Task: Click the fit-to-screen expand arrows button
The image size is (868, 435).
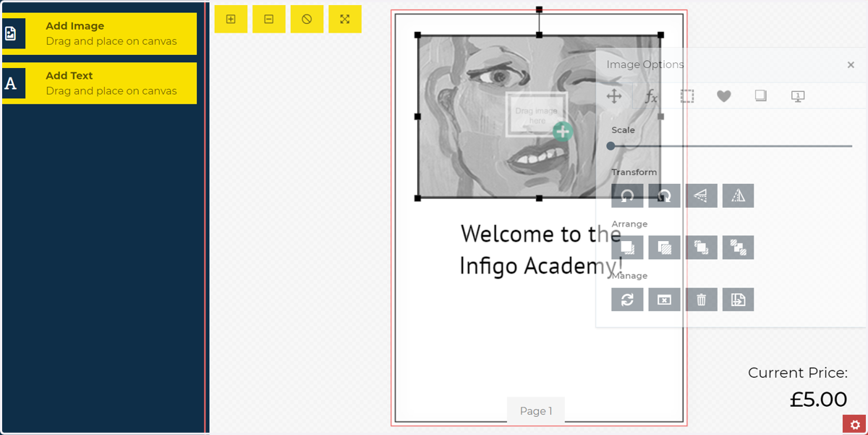Action: coord(345,20)
